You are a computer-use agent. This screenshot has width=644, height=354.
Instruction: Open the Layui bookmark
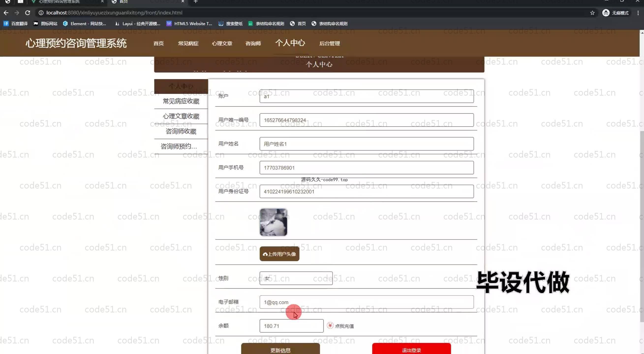pos(138,24)
